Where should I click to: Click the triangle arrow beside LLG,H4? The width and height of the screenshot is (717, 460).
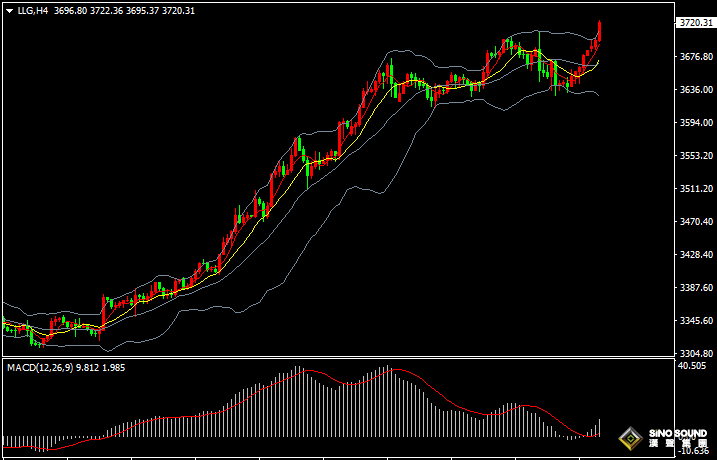(9, 11)
